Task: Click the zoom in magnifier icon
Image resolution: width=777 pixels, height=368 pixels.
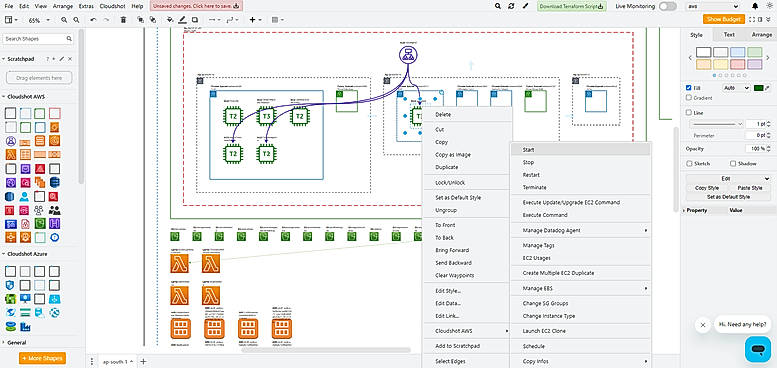Action: tap(64, 20)
